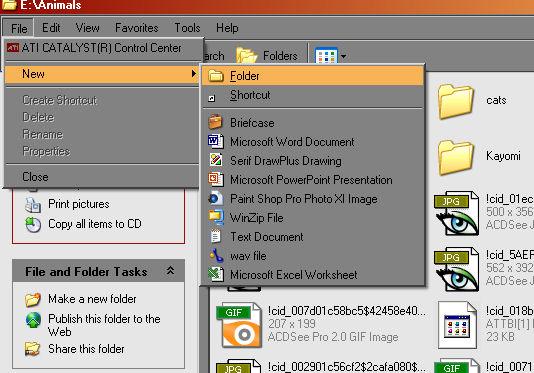Open the Tools menu
This screenshot has height=373, width=534.
(187, 28)
